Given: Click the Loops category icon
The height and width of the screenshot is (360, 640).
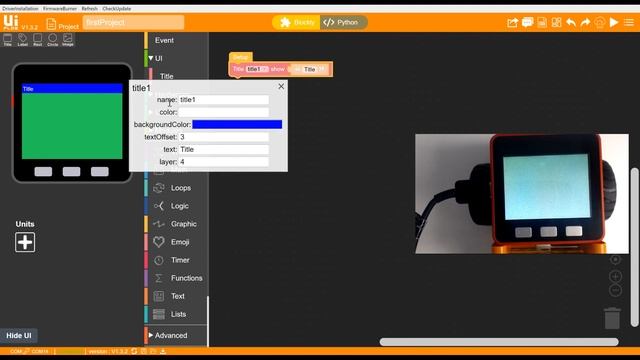Looking at the screenshot, I should 159,188.
